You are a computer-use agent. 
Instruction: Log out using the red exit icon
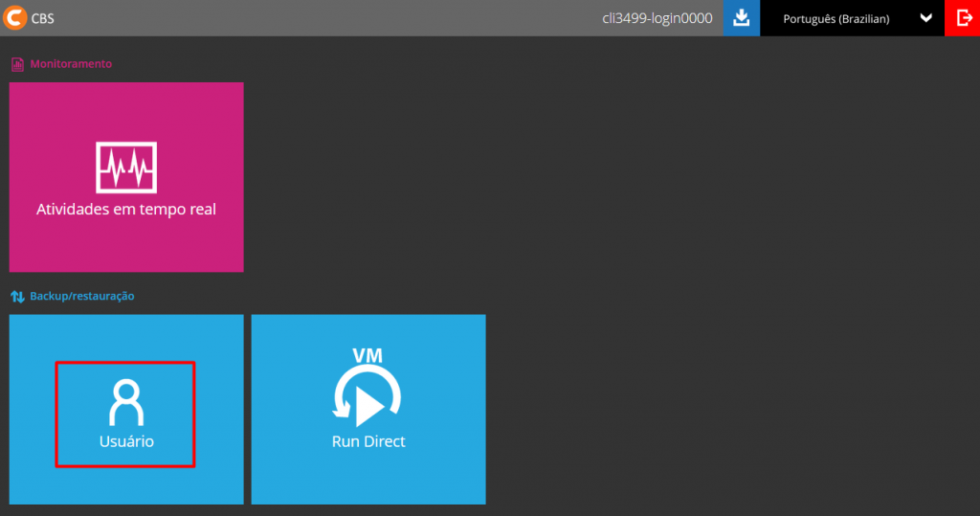[963, 18]
